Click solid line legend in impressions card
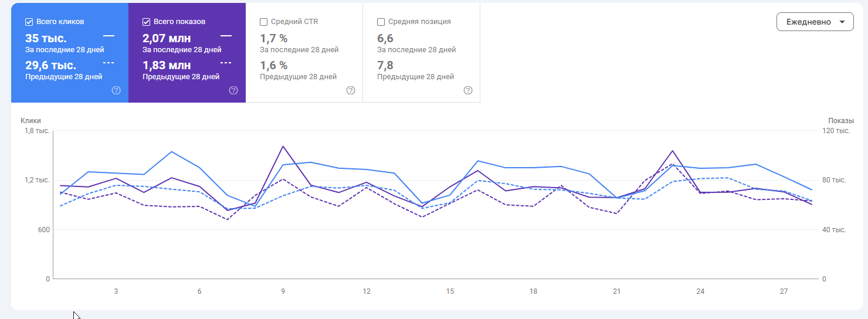Viewport: 868px width, 319px height. (x=226, y=36)
